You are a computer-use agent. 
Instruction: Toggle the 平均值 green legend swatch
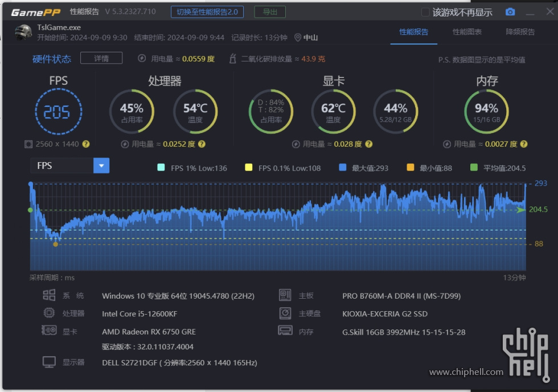[474, 167]
